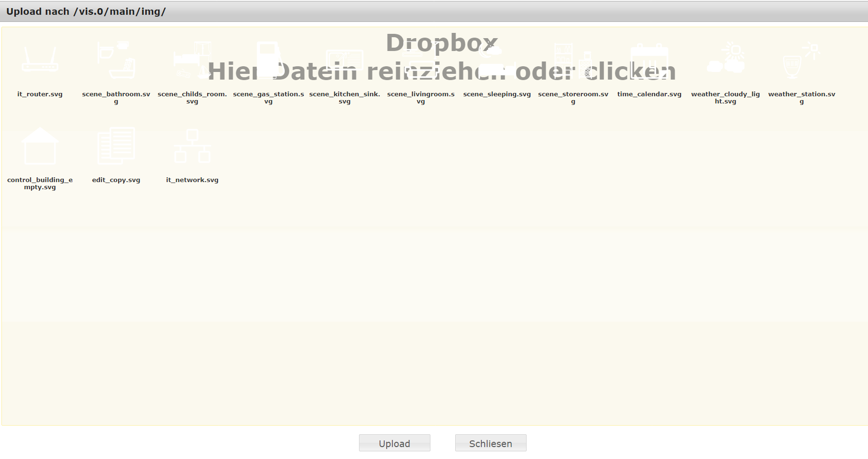Select the it_network.svg network icon

point(192,146)
